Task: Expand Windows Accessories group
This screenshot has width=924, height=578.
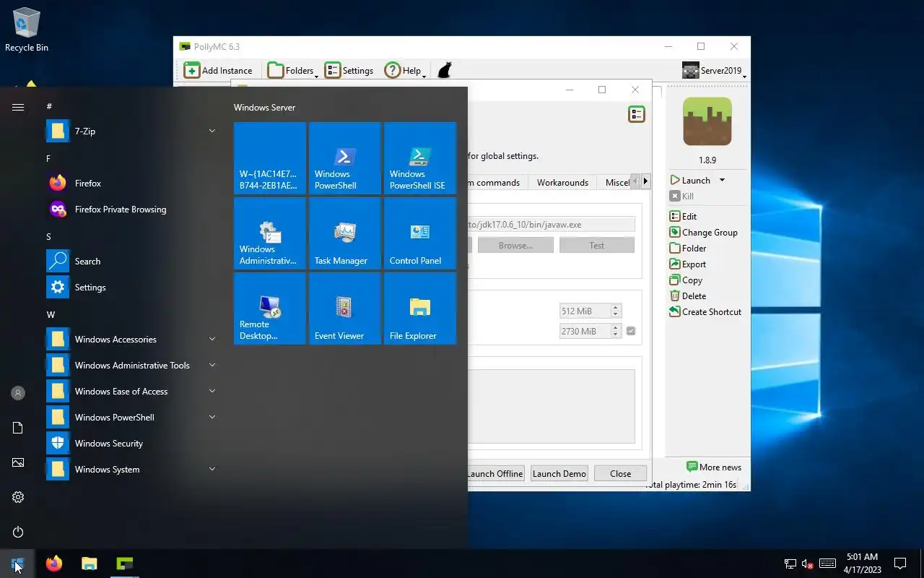Action: [x=212, y=339]
